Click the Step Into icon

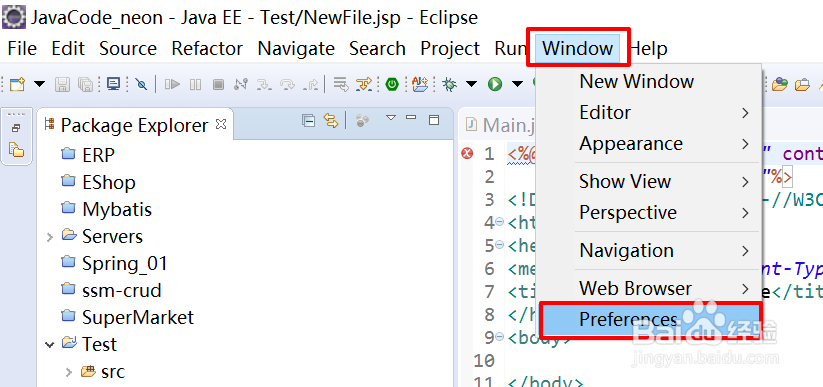tap(264, 84)
